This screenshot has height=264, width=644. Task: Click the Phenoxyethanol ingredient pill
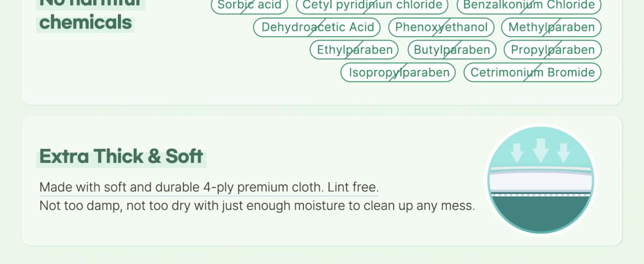tap(441, 27)
